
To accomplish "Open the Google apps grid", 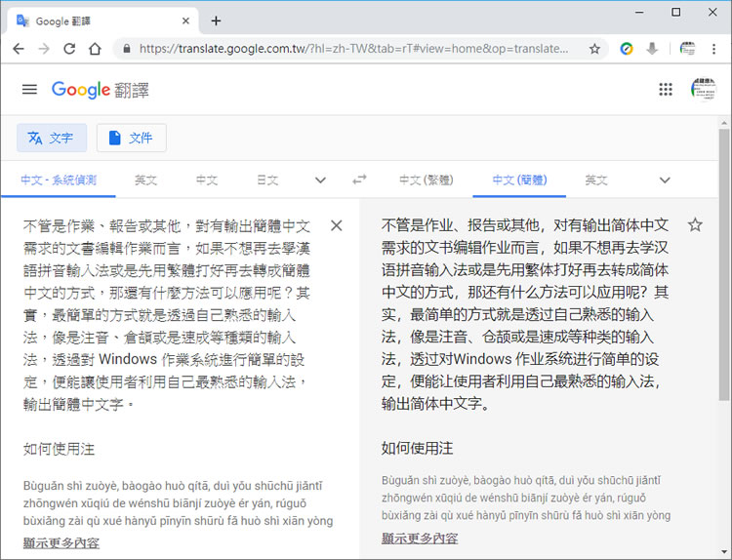I will click(666, 89).
